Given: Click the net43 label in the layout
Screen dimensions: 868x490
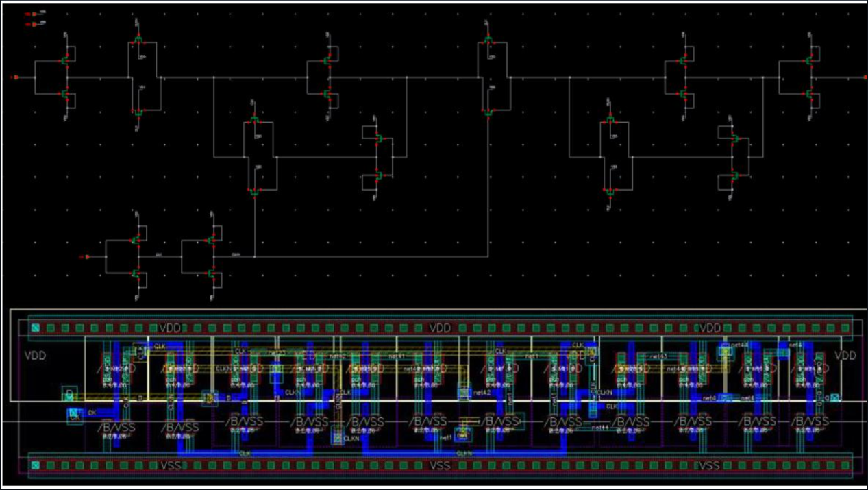Looking at the screenshot, I should [659, 357].
